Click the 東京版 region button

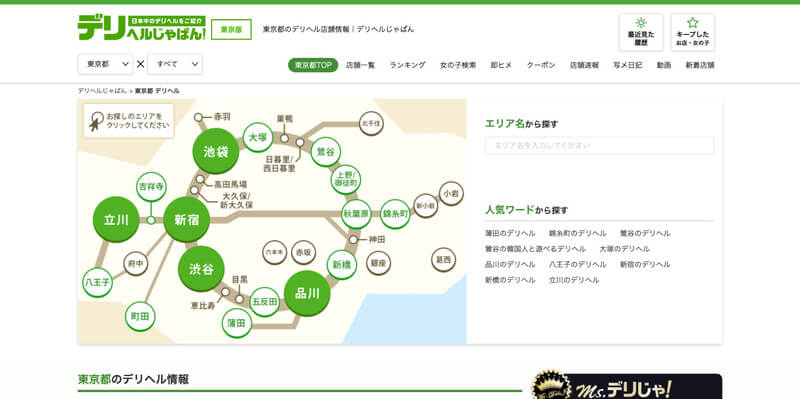pyautogui.click(x=231, y=30)
